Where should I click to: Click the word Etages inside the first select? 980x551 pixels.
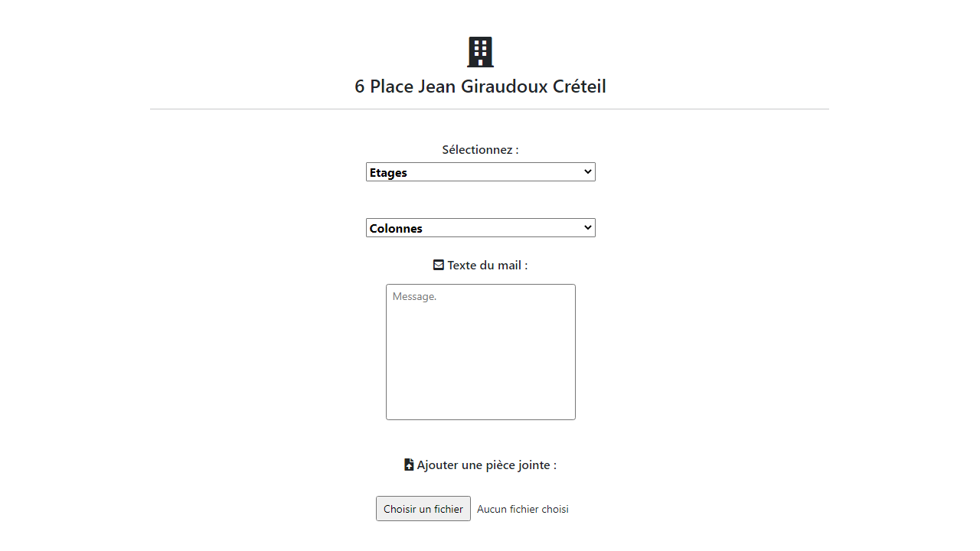pos(388,173)
